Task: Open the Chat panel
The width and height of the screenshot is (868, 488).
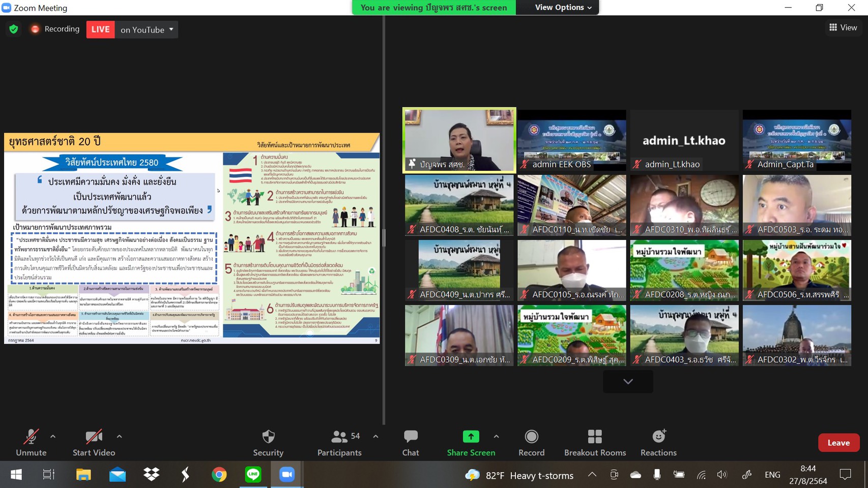Action: (411, 443)
